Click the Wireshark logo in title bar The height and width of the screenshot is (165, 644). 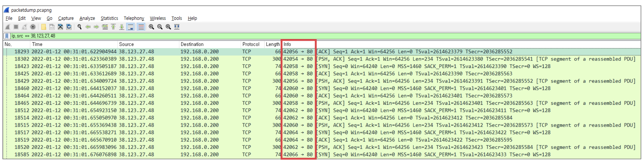[x=6, y=10]
